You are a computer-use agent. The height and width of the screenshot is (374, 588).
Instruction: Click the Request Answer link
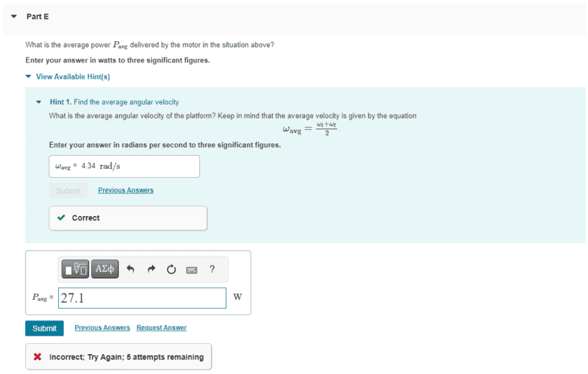coord(161,328)
